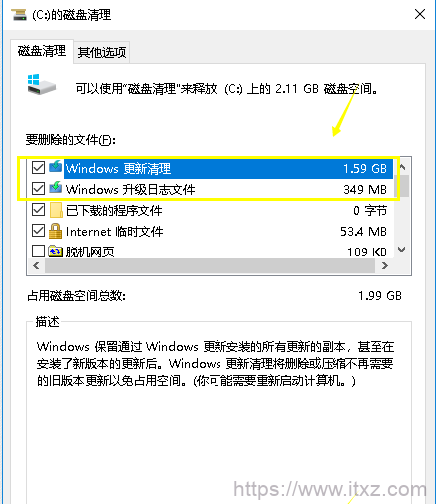Click the C: drive icon in header
Viewport: 436px width, 504px height.
[x=41, y=84]
